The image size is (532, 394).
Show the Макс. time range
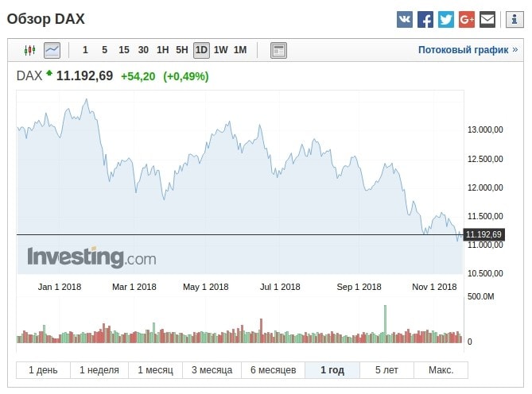[x=441, y=370]
